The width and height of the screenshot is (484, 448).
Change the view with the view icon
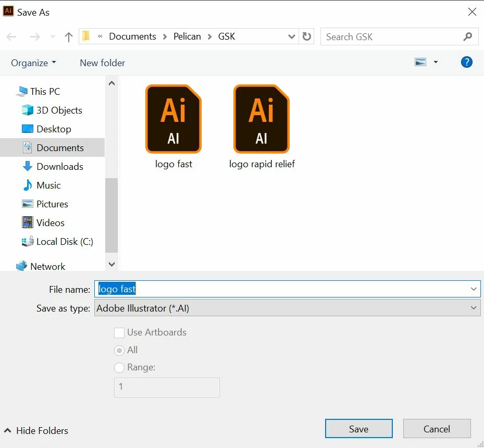tap(420, 62)
